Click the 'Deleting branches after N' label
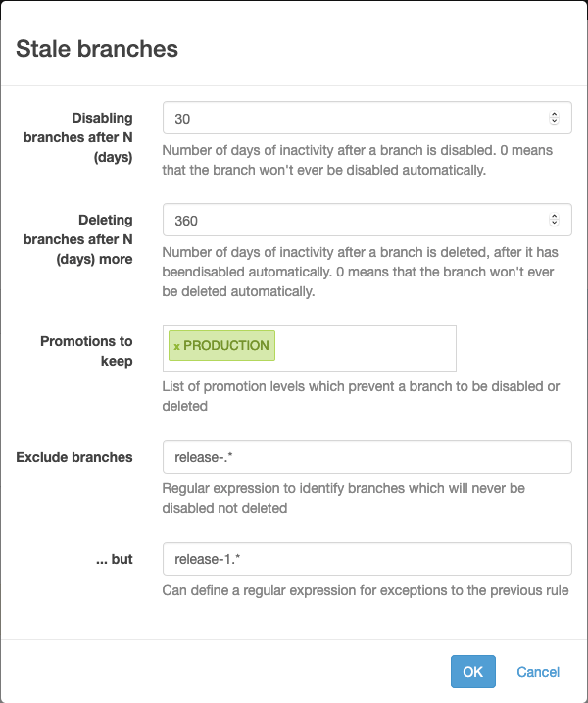Image resolution: width=588 pixels, height=703 pixels. click(78, 239)
